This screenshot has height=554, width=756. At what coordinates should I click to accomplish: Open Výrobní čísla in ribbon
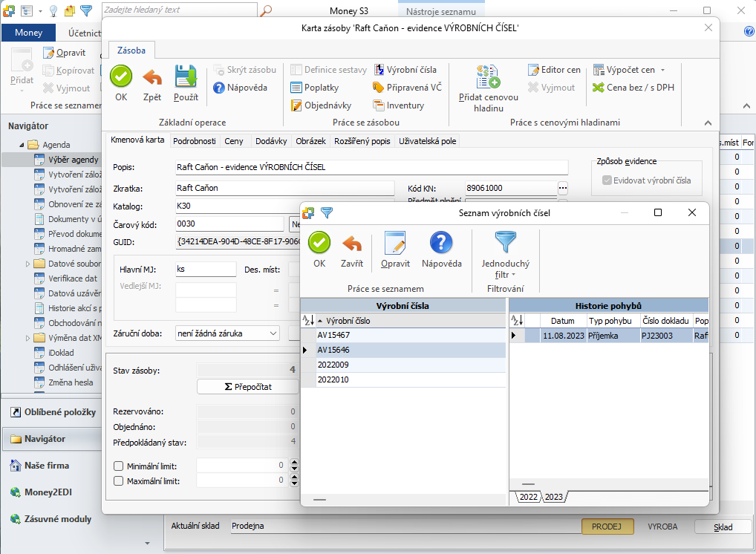tap(406, 70)
